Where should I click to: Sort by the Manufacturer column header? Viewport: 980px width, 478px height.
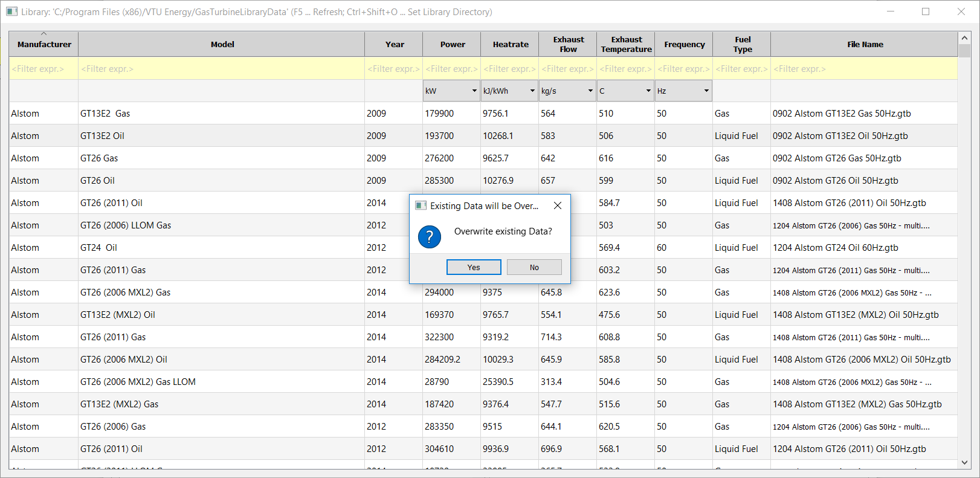pyautogui.click(x=44, y=44)
